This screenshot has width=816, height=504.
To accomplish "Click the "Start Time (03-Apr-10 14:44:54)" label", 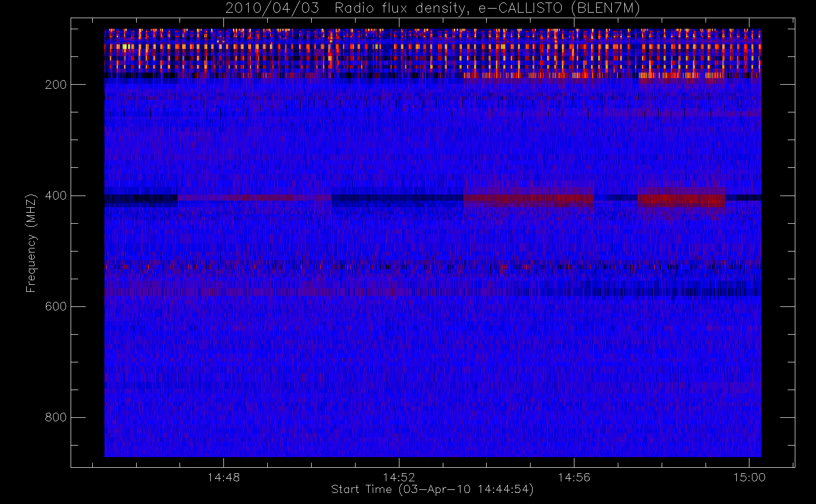I will tap(432, 489).
